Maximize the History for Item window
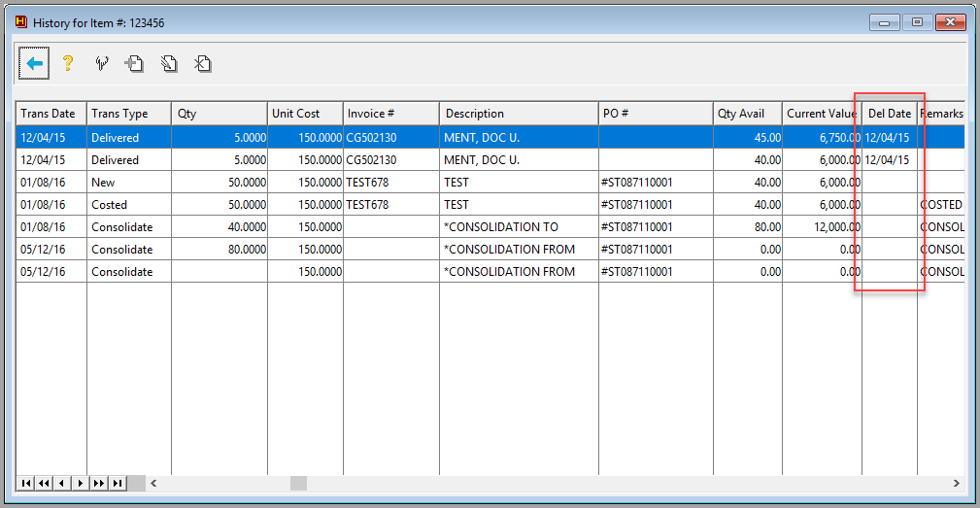 (x=917, y=22)
